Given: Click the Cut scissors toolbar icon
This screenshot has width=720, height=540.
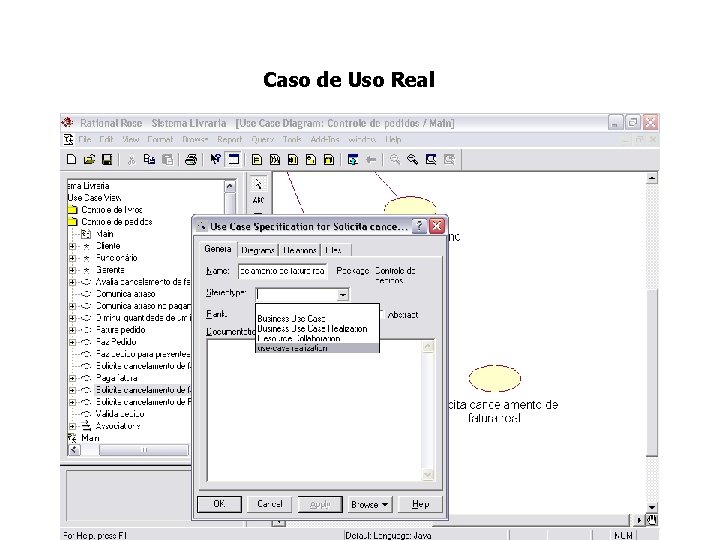Looking at the screenshot, I should (131, 159).
